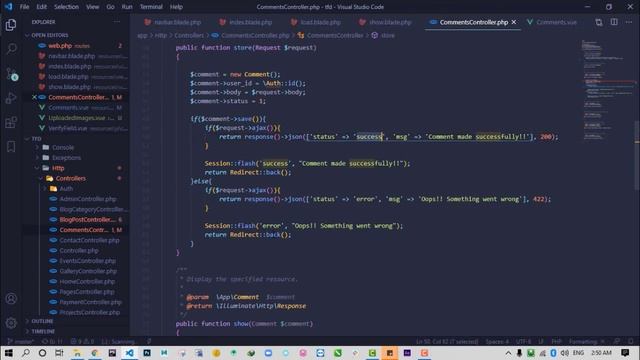Click the Windows taskbar search icon

point(25,353)
